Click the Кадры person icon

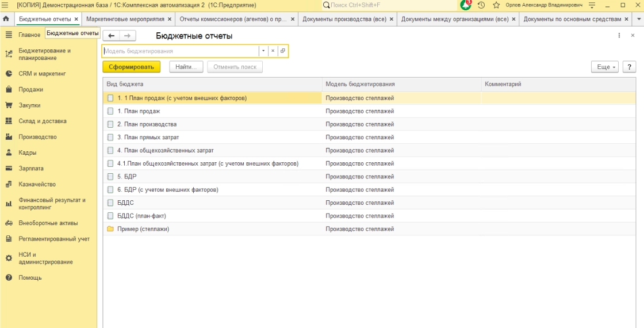9,152
